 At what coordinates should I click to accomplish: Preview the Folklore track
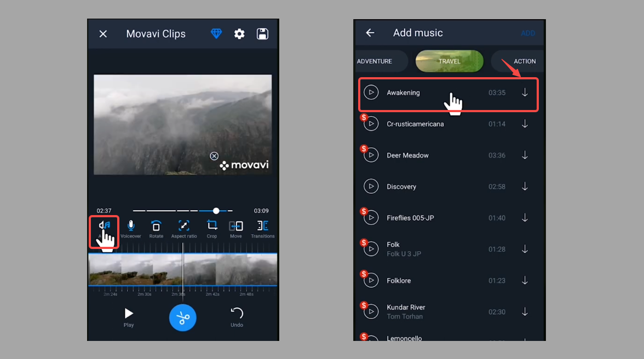[371, 281]
